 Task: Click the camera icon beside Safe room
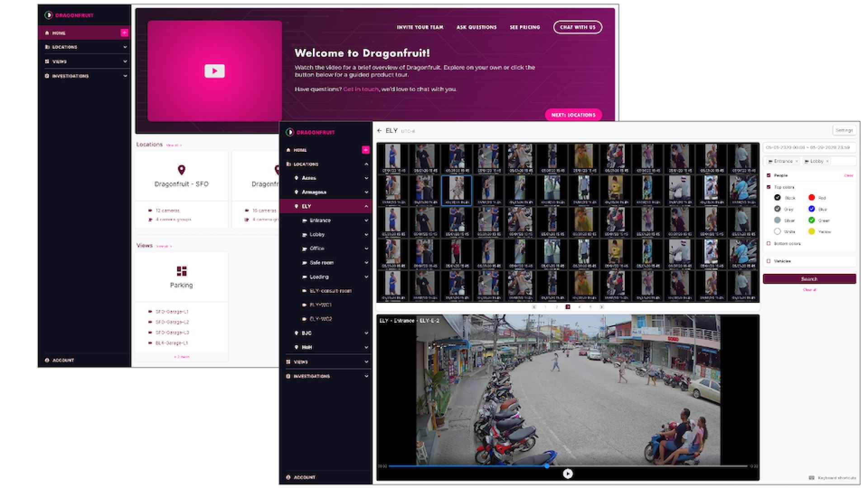pyautogui.click(x=305, y=263)
